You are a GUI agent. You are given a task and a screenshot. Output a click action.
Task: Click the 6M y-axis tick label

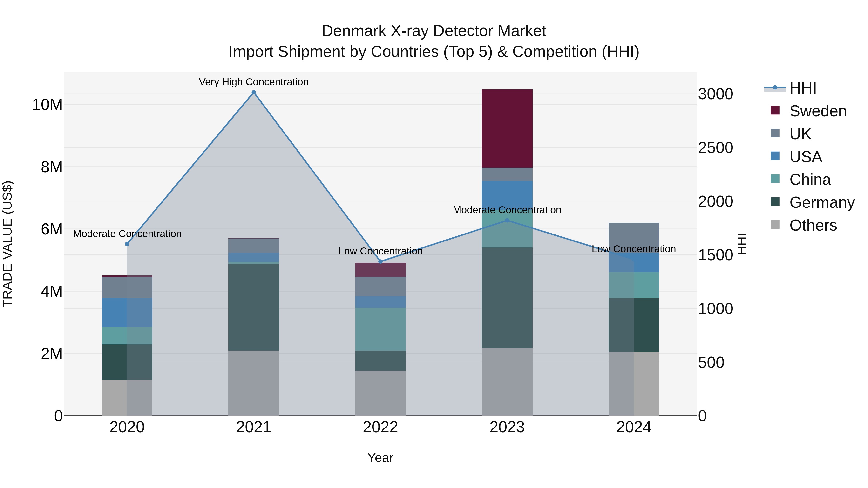tap(52, 229)
